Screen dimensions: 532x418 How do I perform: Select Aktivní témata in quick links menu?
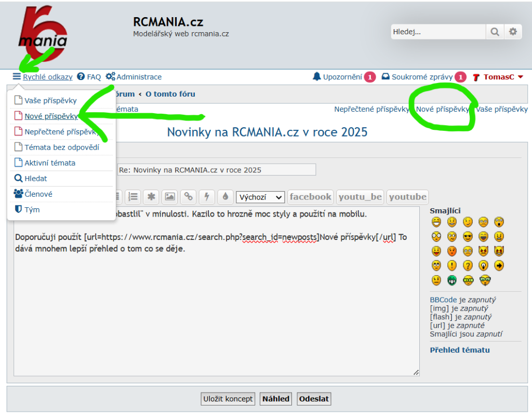50,163
